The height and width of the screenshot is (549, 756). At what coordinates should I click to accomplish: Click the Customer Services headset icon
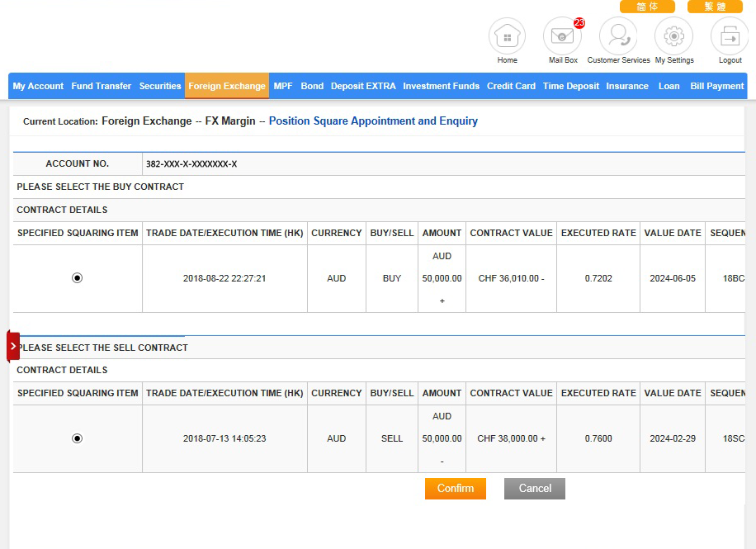tap(618, 37)
